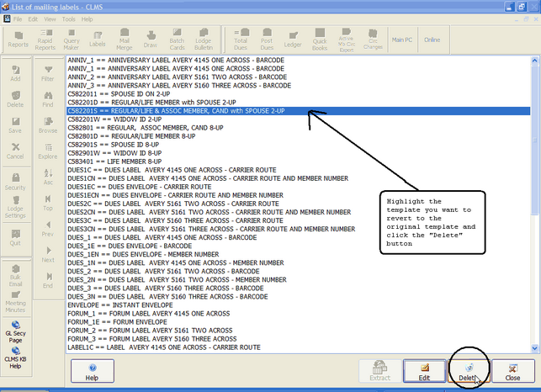Open Batch Cards from the toolbar
The image size is (541, 392).
click(x=177, y=39)
